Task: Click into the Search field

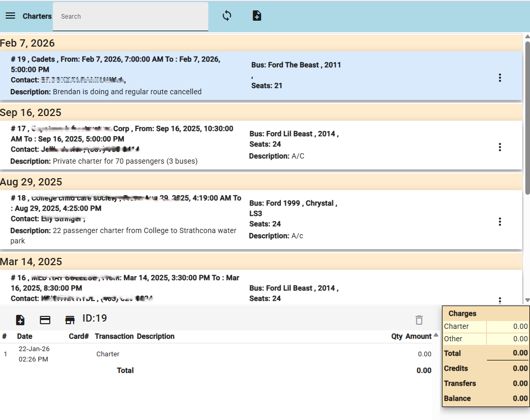Action: [131, 17]
